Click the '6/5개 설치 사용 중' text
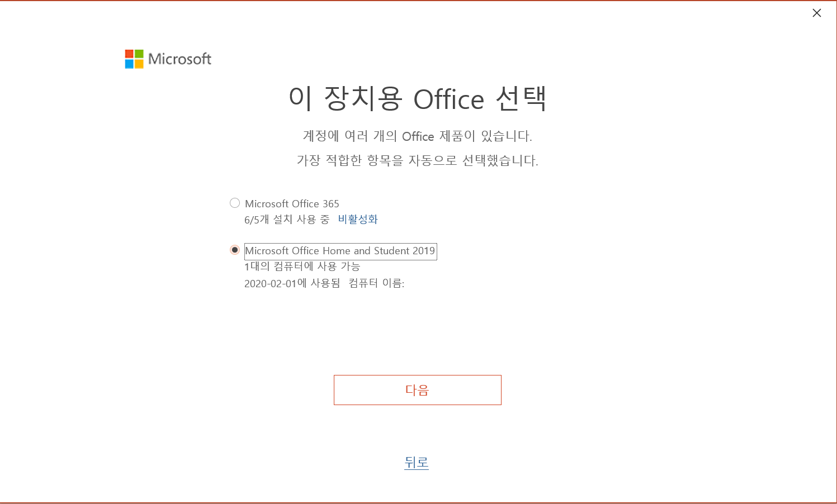 click(287, 219)
